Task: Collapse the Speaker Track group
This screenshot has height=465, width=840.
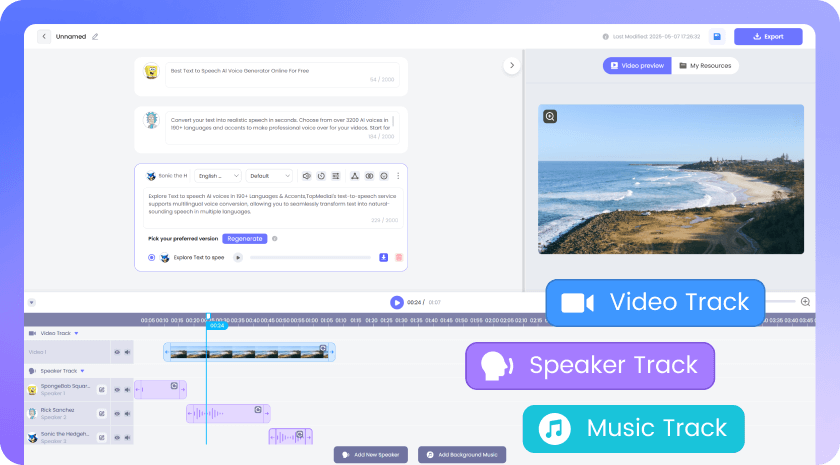Action: click(x=83, y=370)
